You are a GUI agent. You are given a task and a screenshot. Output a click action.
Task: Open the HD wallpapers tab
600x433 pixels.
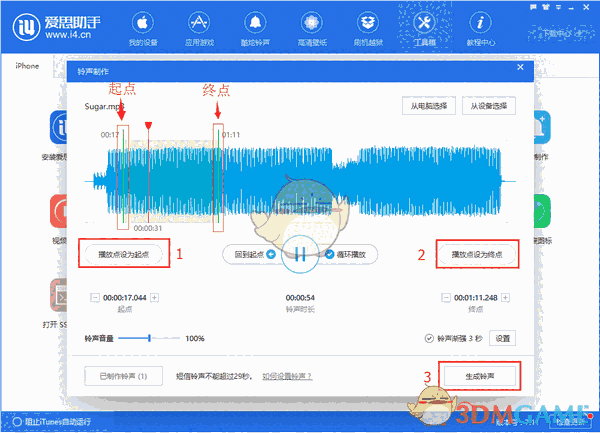[x=312, y=29]
